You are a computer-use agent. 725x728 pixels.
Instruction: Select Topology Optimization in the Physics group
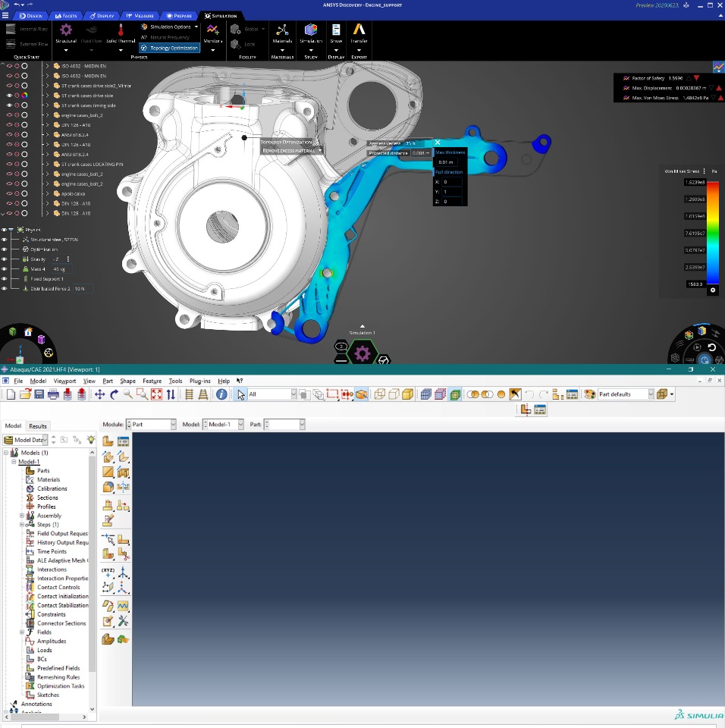click(170, 48)
